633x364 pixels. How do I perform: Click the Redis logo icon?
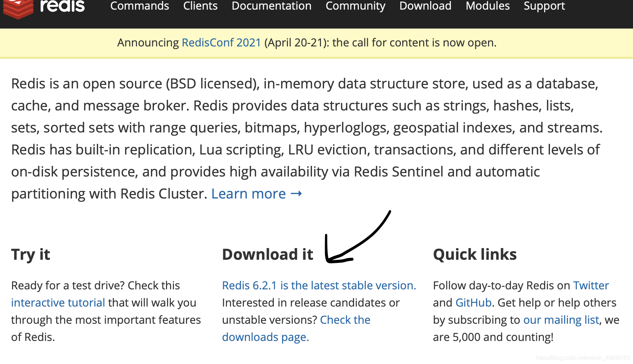pyautogui.click(x=18, y=9)
